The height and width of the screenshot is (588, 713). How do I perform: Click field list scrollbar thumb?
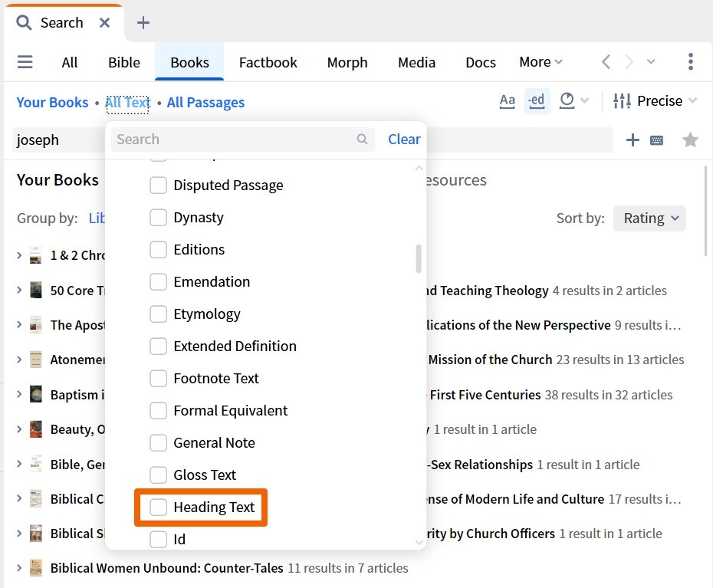pos(419,259)
